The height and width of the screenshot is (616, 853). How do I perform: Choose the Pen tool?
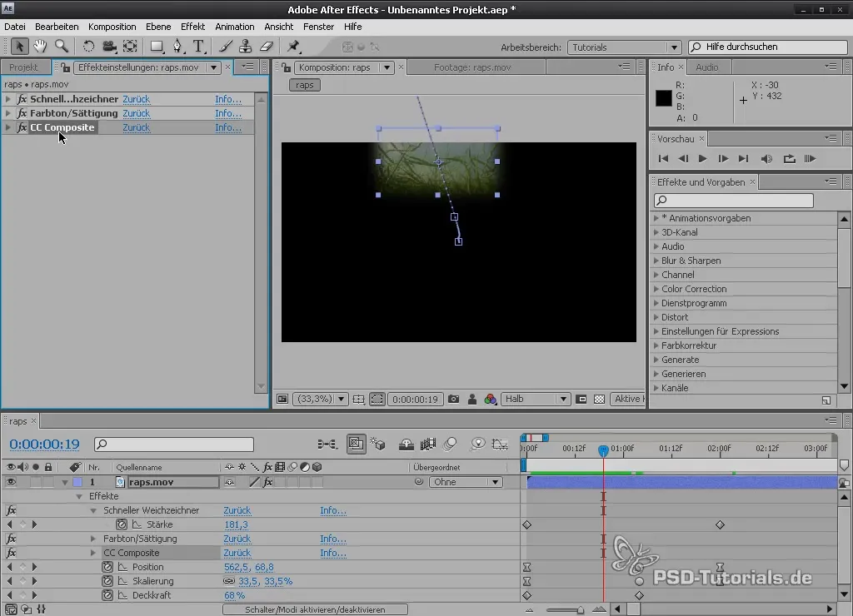177,47
